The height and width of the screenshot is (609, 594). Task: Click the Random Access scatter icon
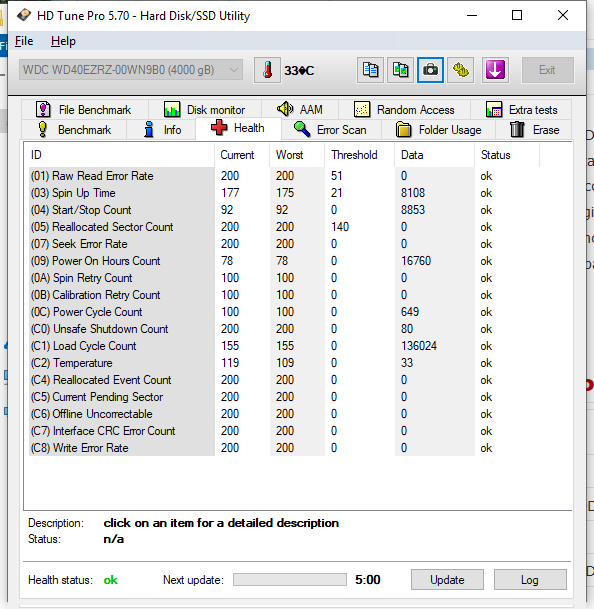pos(362,110)
